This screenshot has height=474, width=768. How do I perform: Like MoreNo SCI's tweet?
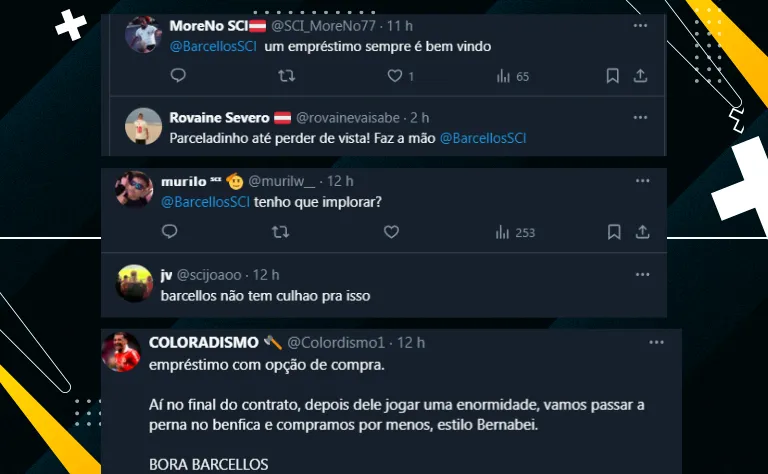click(394, 76)
